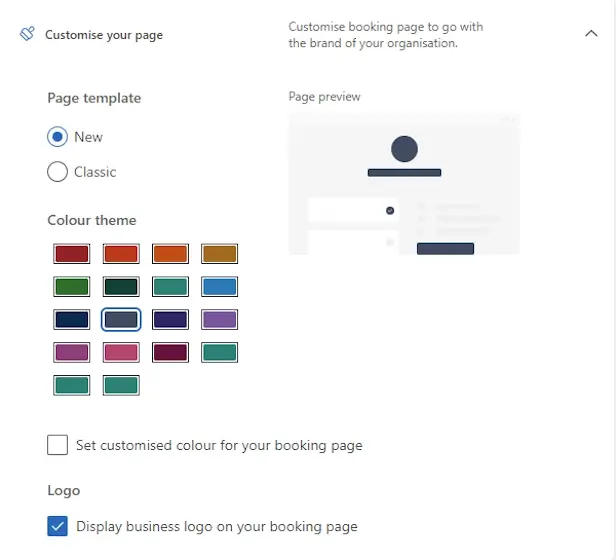The height and width of the screenshot is (560, 616).
Task: Pick the dark navy colour swatch
Action: (72, 320)
